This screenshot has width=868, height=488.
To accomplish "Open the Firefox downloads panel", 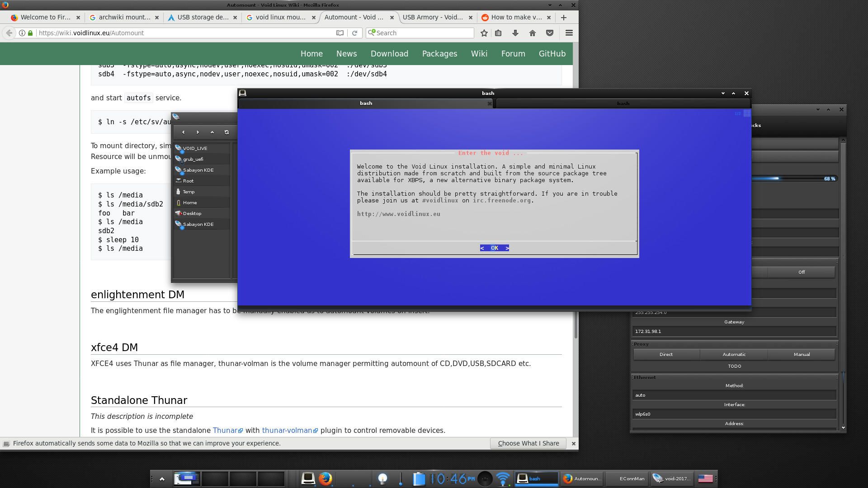I will click(x=515, y=33).
